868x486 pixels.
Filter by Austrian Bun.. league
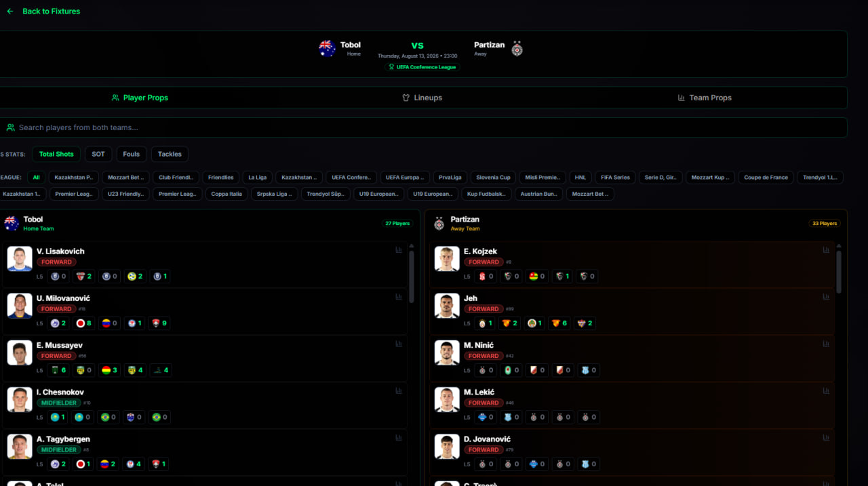pos(538,194)
